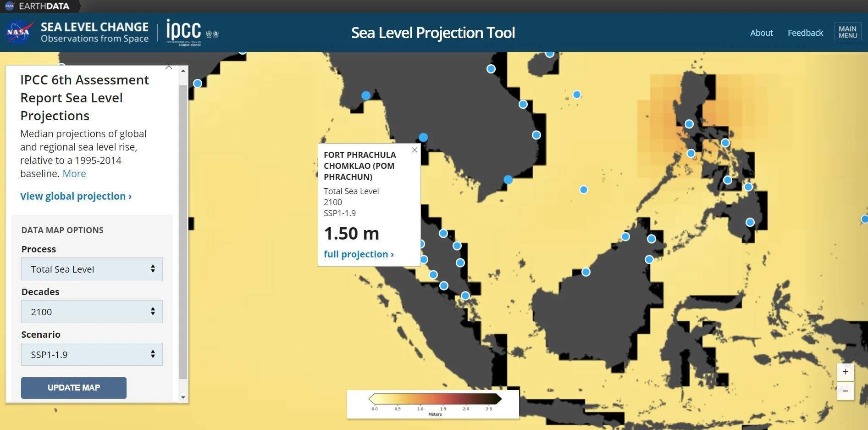Screen dimensions: 868x430
Task: Close the Fort Phrachula popup
Action: click(x=414, y=150)
